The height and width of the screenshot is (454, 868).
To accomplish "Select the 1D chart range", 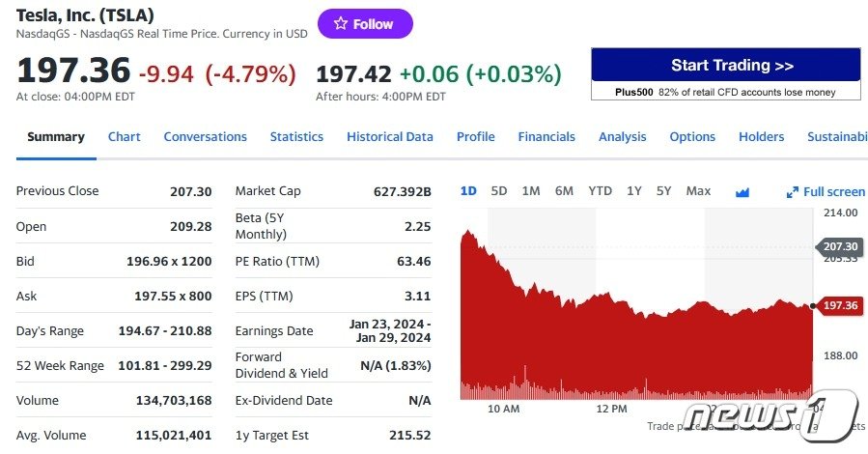I will tap(468, 191).
